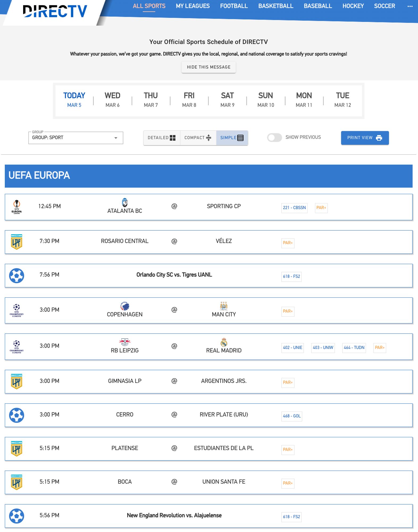
Task: Click SPORTING CP team name
Action: click(224, 206)
